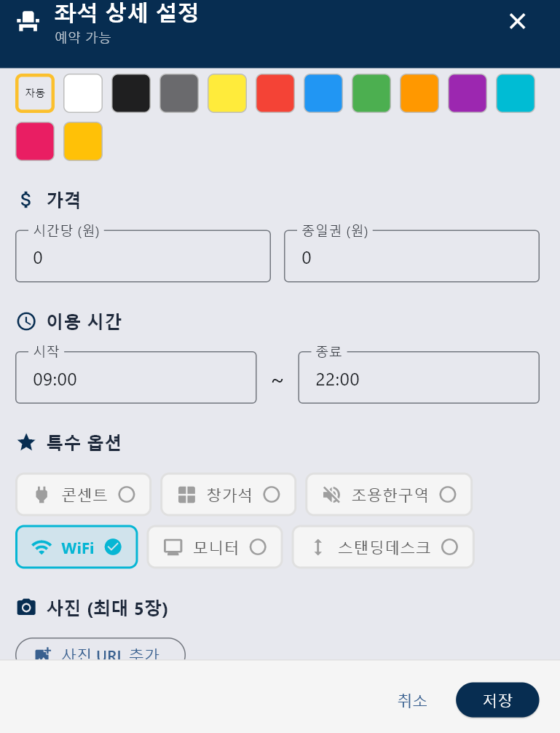560x733 pixels.
Task: Click the WiFi signal icon
Action: click(x=42, y=547)
